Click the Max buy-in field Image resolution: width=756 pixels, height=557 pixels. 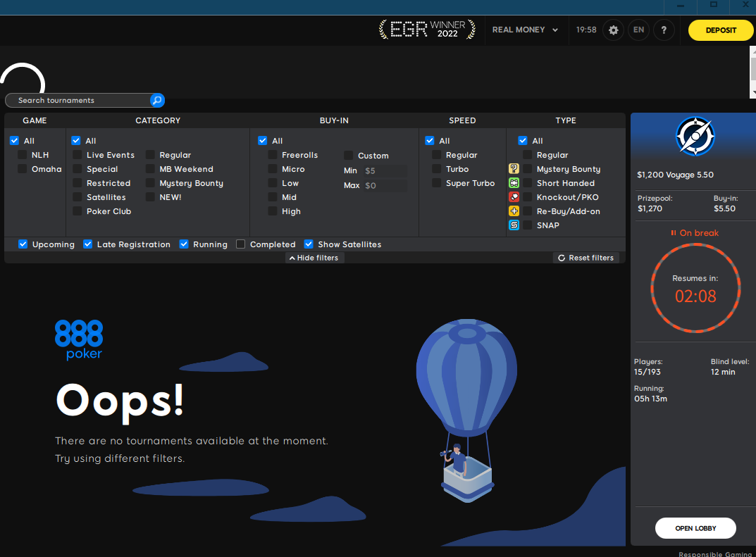point(385,185)
